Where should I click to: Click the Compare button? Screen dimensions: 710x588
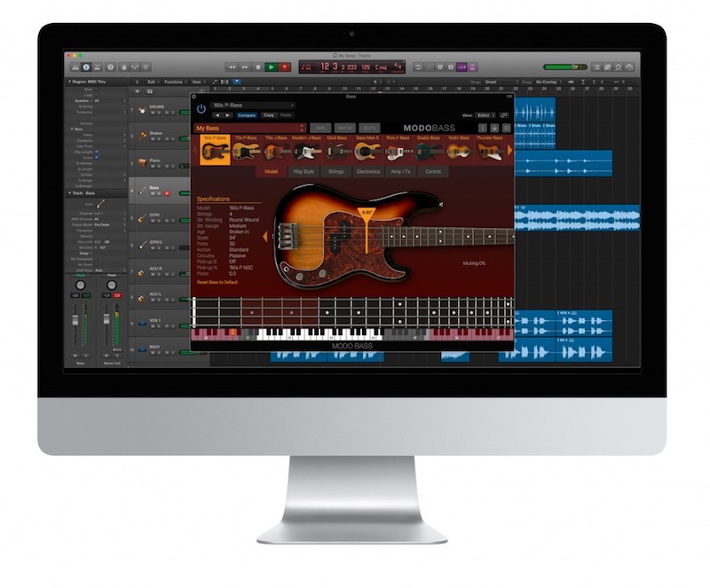tap(247, 115)
